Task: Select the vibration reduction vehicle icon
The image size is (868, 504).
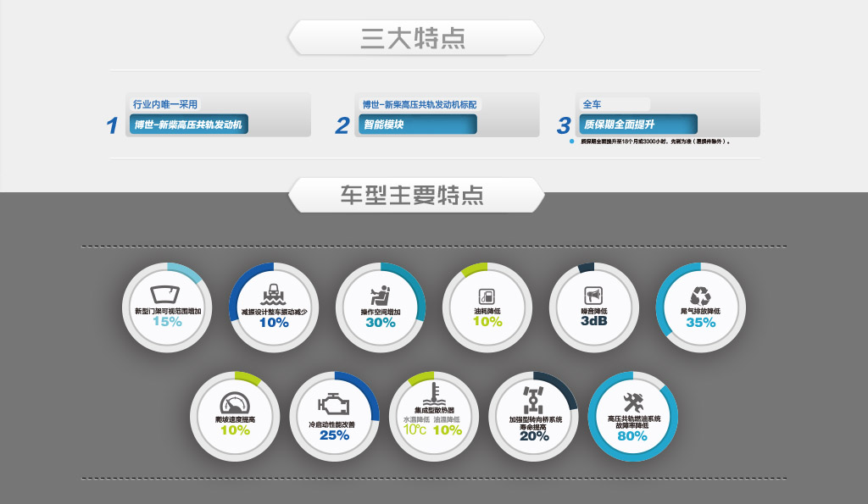Action: (273, 295)
